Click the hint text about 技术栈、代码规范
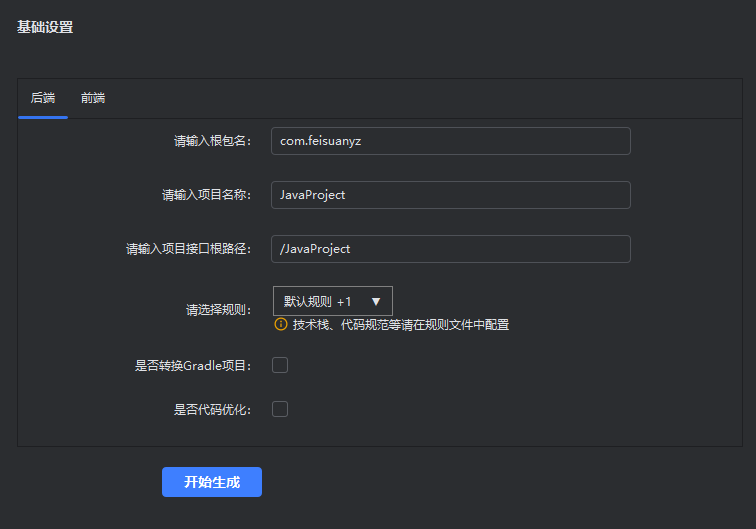Screen dimensions: 756x529 (400, 325)
